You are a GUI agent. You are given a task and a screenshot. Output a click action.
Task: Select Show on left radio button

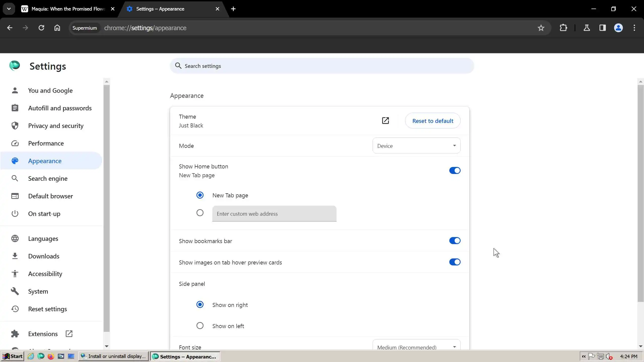(x=200, y=326)
